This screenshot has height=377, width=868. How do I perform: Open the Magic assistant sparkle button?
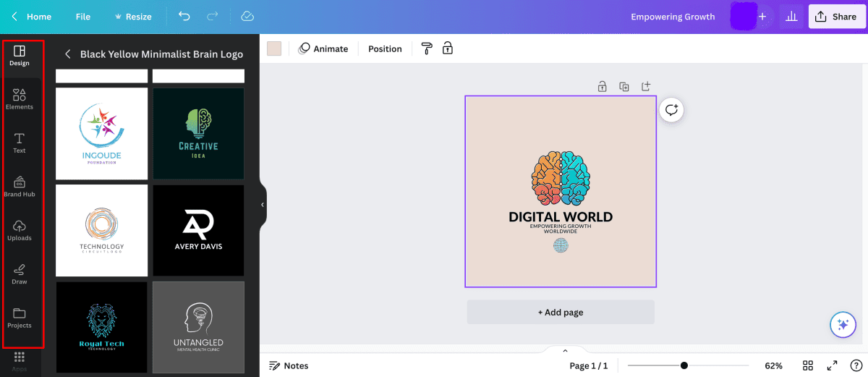click(x=842, y=325)
